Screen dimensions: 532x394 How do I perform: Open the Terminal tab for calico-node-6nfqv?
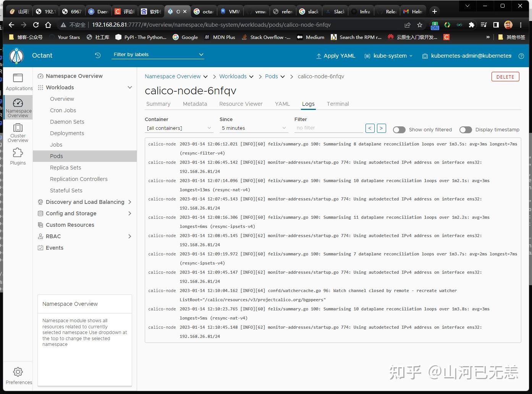[x=337, y=104]
